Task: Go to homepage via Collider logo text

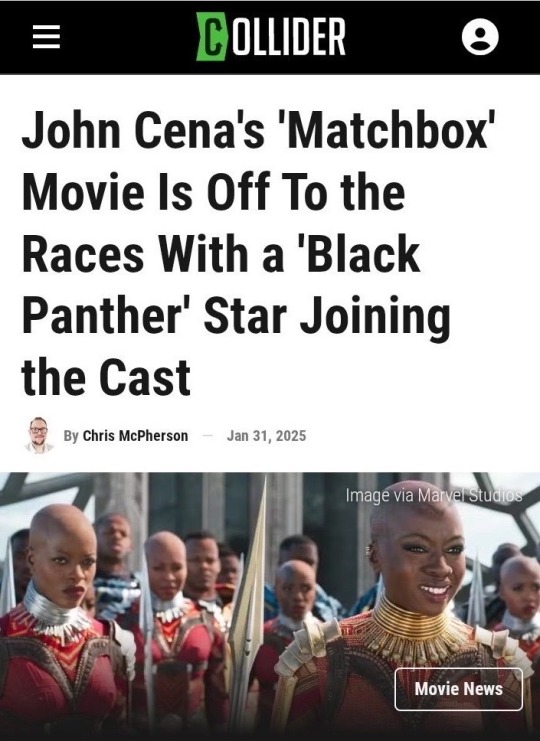Action: pos(288,37)
